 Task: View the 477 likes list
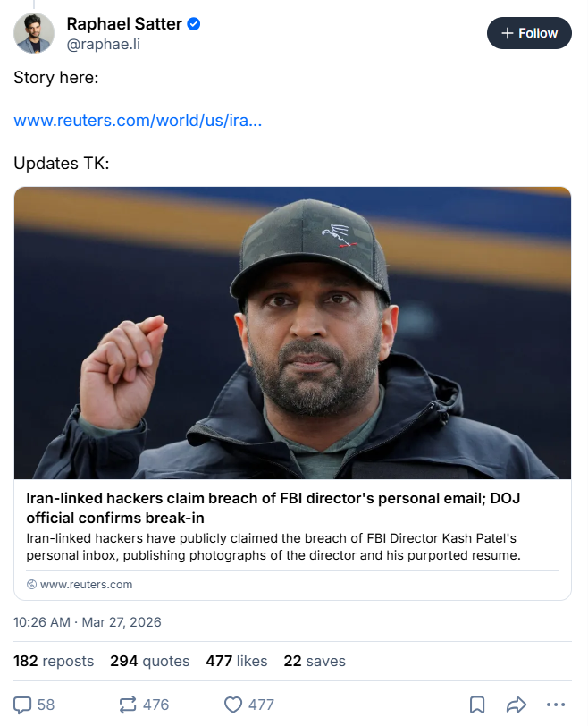(x=236, y=661)
